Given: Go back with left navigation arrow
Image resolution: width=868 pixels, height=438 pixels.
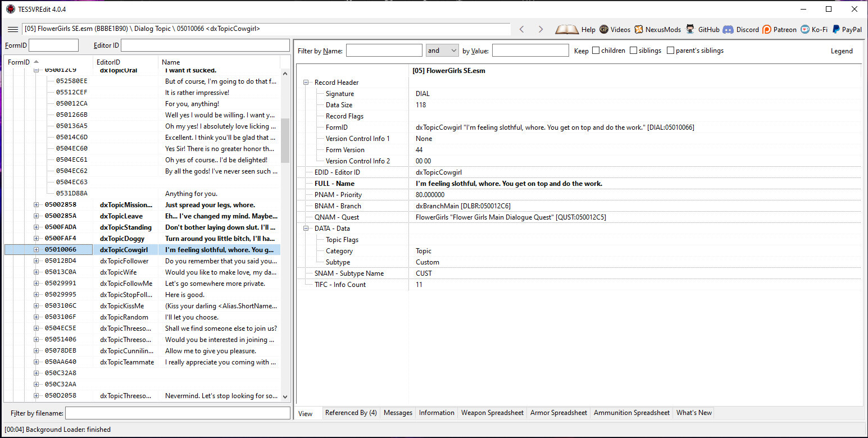Looking at the screenshot, I should (521, 29).
